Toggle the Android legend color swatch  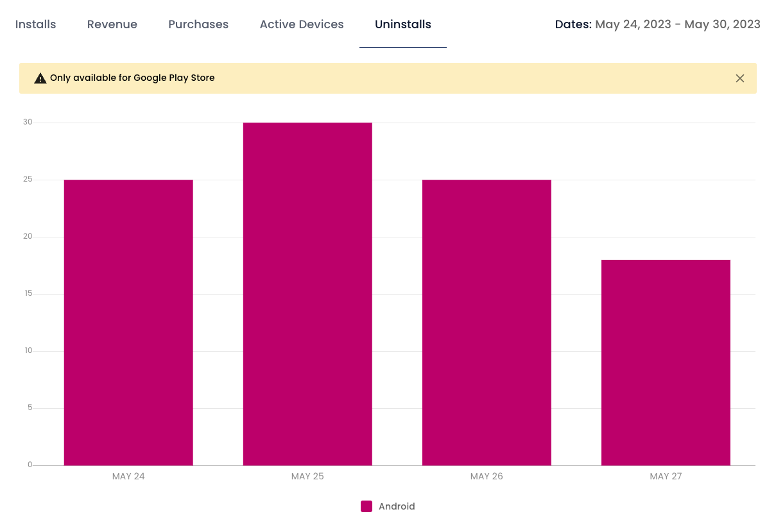click(x=366, y=506)
